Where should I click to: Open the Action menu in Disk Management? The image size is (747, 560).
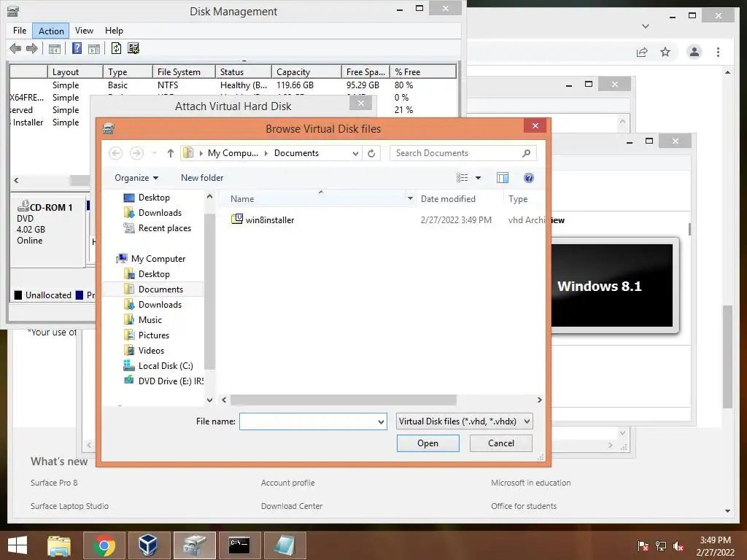pyautogui.click(x=51, y=31)
